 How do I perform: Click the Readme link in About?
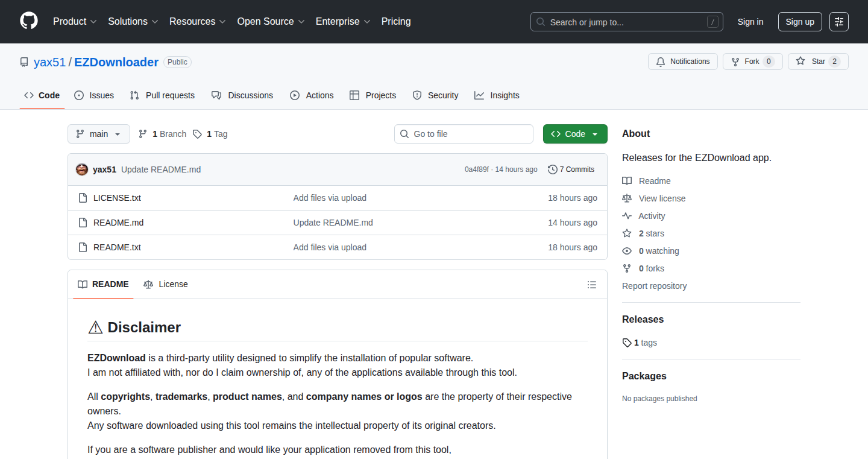point(646,181)
